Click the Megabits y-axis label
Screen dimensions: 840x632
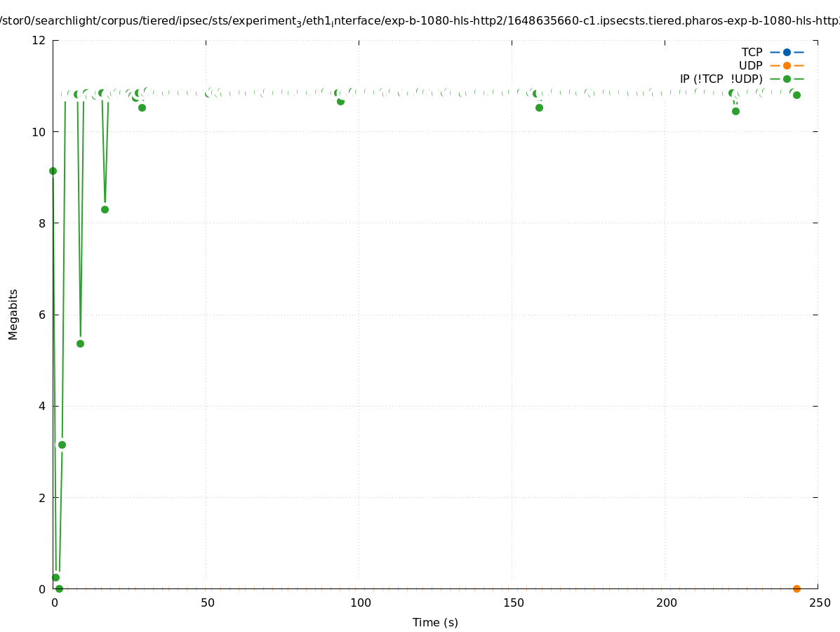click(13, 314)
